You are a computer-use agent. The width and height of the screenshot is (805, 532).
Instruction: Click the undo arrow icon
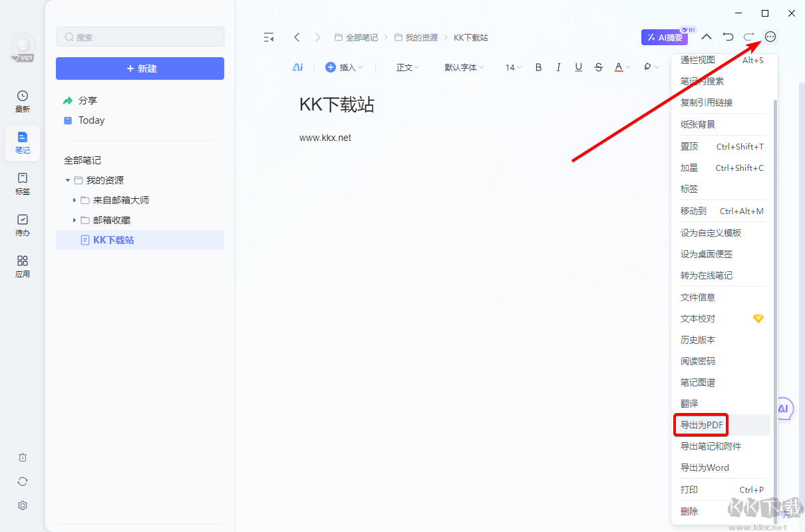point(728,37)
